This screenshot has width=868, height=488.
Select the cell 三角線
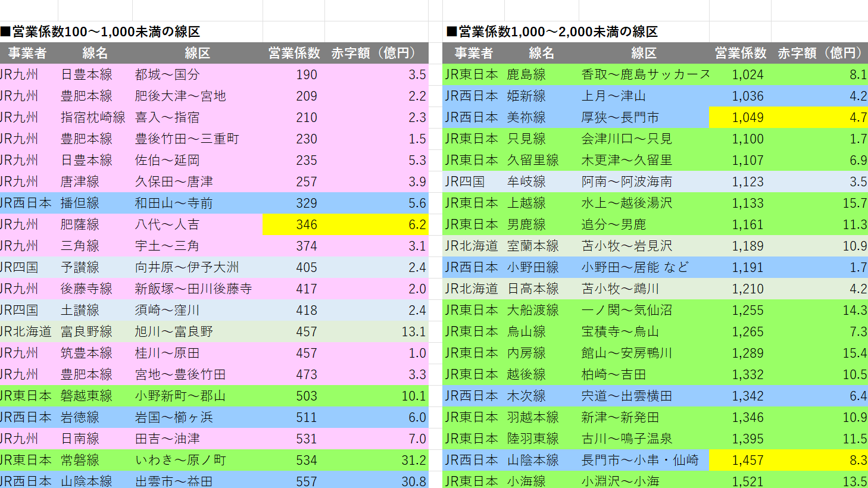[95, 246]
